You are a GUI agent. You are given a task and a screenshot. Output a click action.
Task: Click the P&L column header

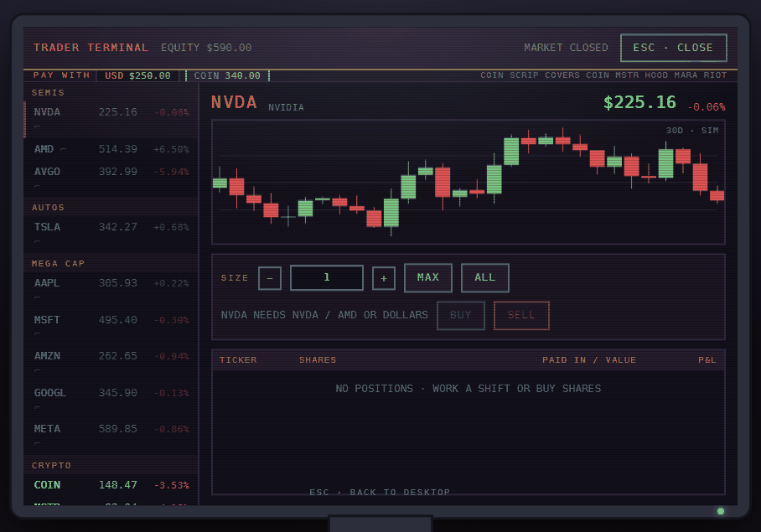pyautogui.click(x=707, y=360)
